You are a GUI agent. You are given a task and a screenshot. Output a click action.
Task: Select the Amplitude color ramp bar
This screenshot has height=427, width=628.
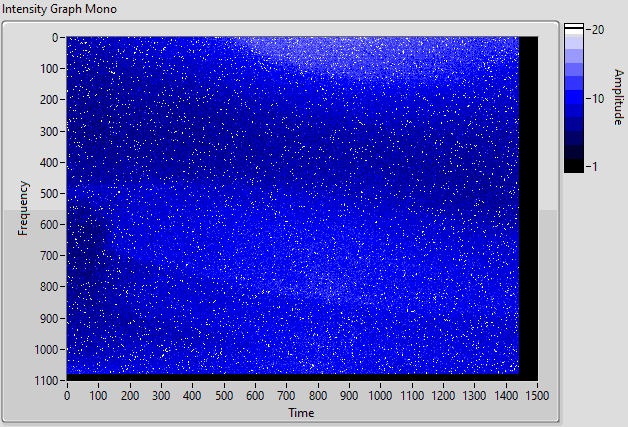(x=574, y=98)
